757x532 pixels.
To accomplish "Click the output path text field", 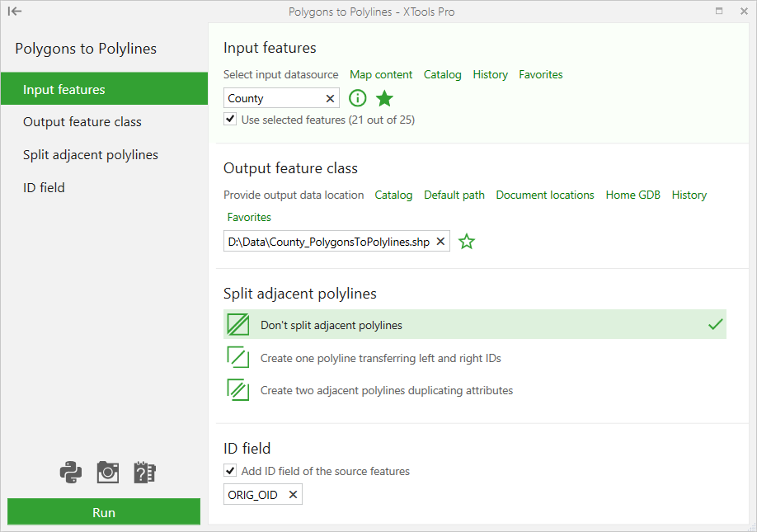I will click(328, 242).
